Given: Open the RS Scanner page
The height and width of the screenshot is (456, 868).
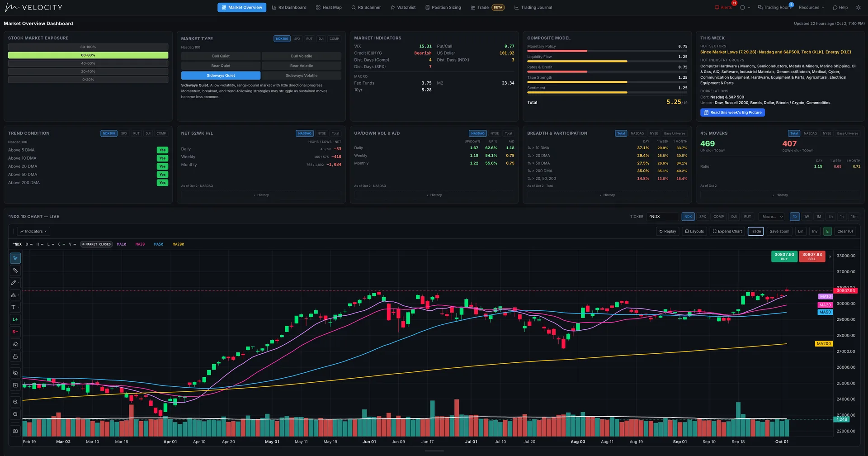Looking at the screenshot, I should pos(366,7).
